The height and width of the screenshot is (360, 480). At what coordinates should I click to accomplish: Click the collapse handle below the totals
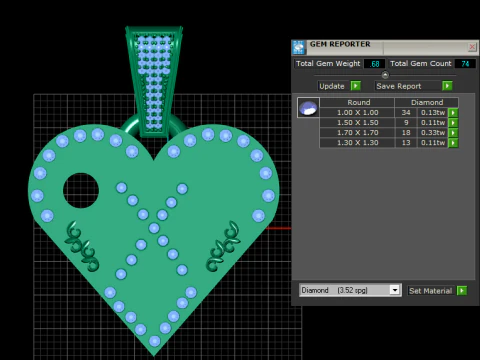[x=385, y=75]
